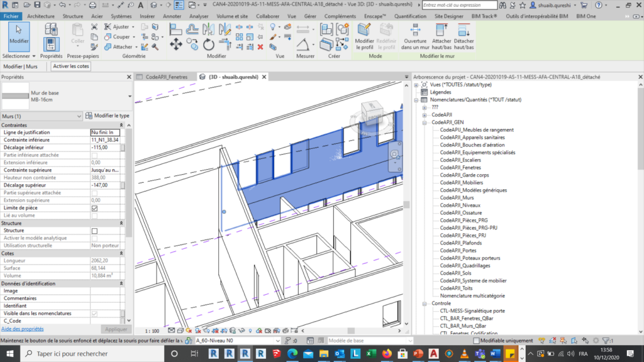Viewport: 644px width, 362px height.
Task: Open the Murs (1) dropdown in properties
Action: point(80,116)
